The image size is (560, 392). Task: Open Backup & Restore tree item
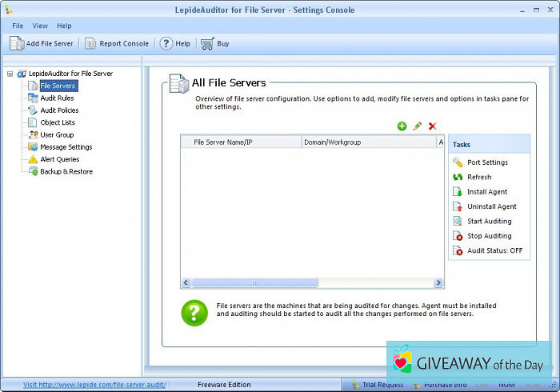(66, 172)
